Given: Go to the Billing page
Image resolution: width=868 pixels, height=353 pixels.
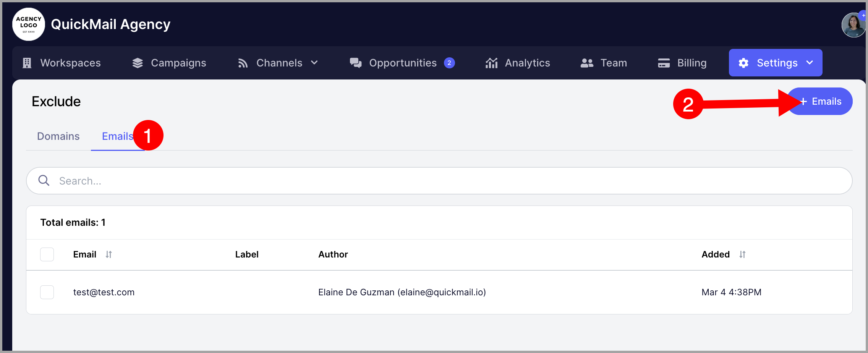Looking at the screenshot, I should (x=682, y=63).
